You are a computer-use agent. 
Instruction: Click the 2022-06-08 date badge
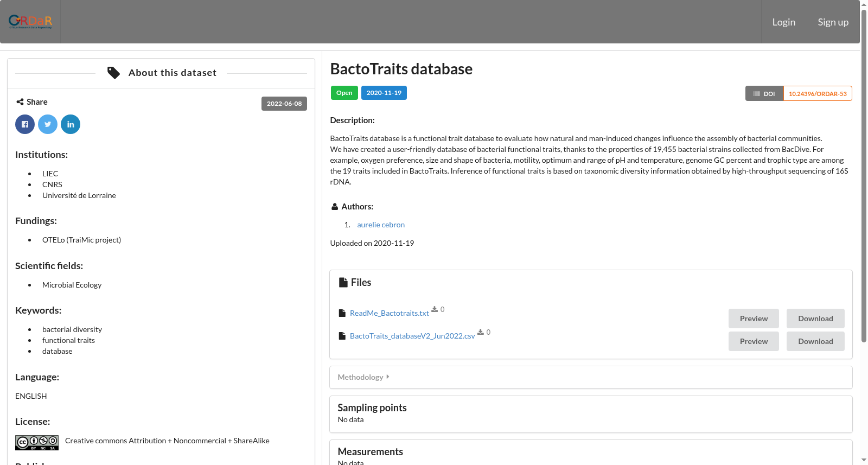284,104
